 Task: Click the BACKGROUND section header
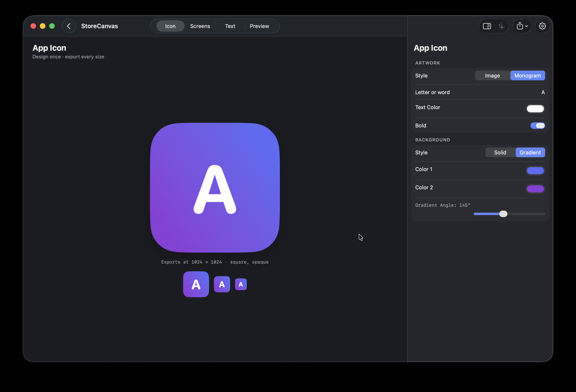(432, 140)
